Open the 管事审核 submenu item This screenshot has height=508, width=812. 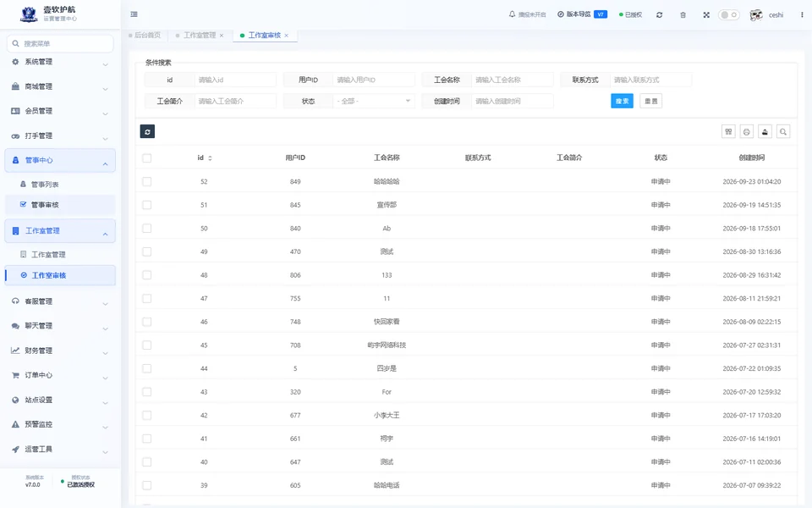[60, 205]
